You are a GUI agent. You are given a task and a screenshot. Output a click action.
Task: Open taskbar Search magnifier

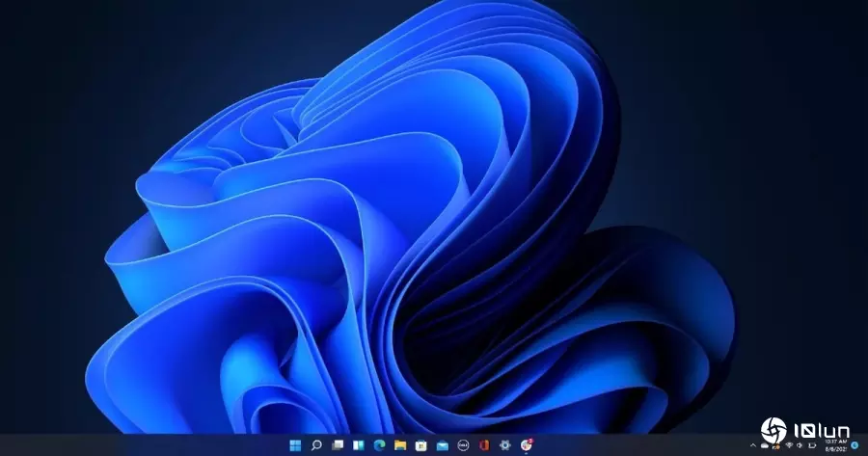point(316,445)
